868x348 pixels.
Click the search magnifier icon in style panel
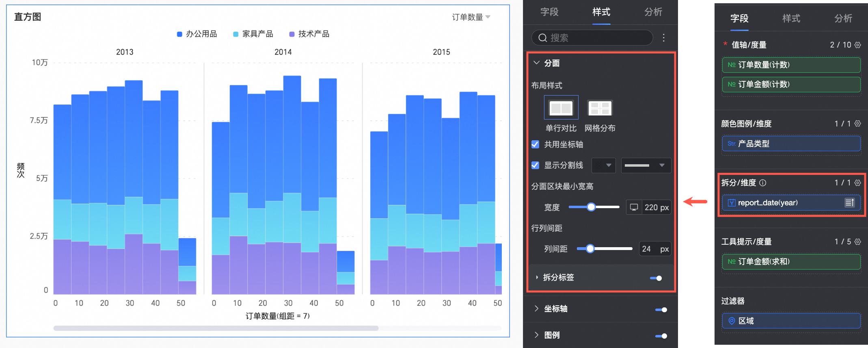click(543, 38)
